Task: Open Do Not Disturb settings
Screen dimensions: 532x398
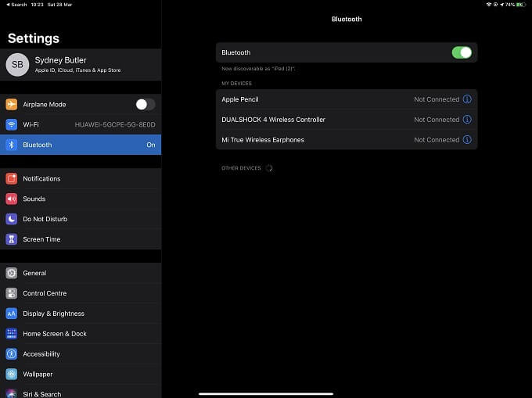Action: pos(81,219)
